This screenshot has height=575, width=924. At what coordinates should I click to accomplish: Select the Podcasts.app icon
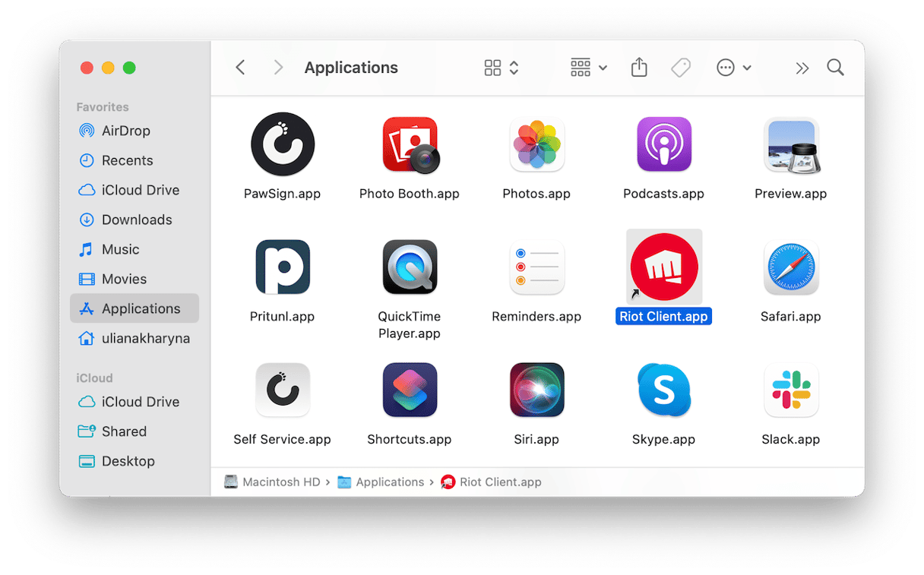coord(664,144)
